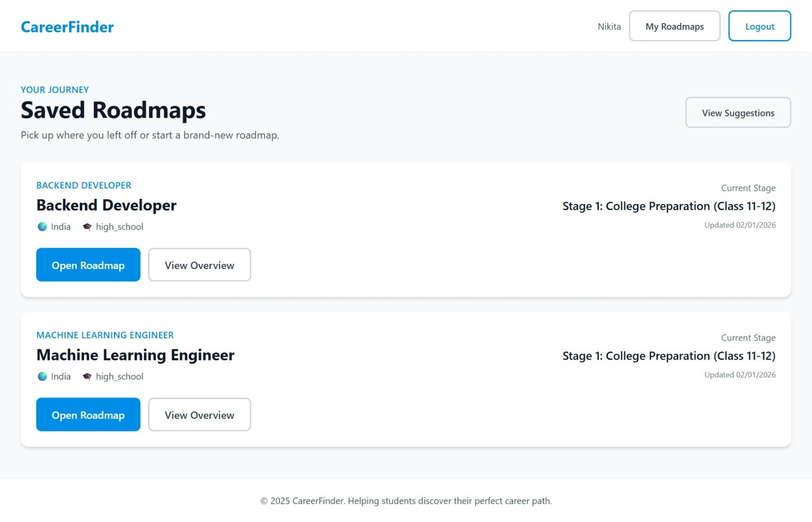
Task: Click the globe icon on the Backend Developer card
Action: (x=41, y=227)
